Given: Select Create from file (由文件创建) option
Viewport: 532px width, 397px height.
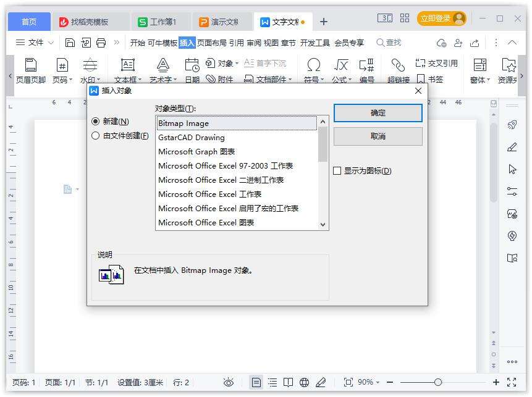Looking at the screenshot, I should [96, 136].
